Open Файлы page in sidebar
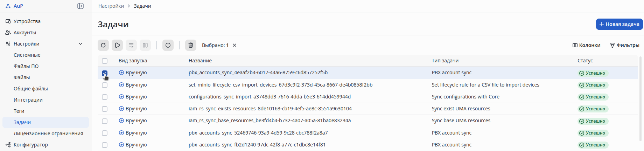This screenshot has width=644, height=151. 22,77
